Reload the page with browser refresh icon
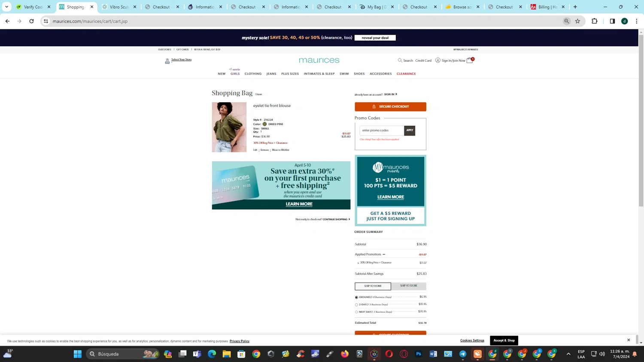 [31, 21]
